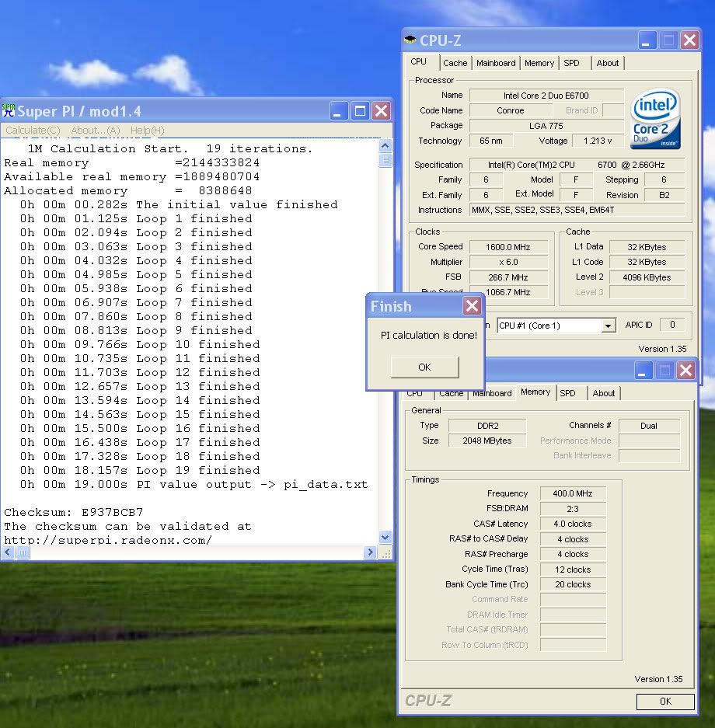
Task: Open SPD tab in memory timings CPU-Z window
Action: tap(568, 393)
